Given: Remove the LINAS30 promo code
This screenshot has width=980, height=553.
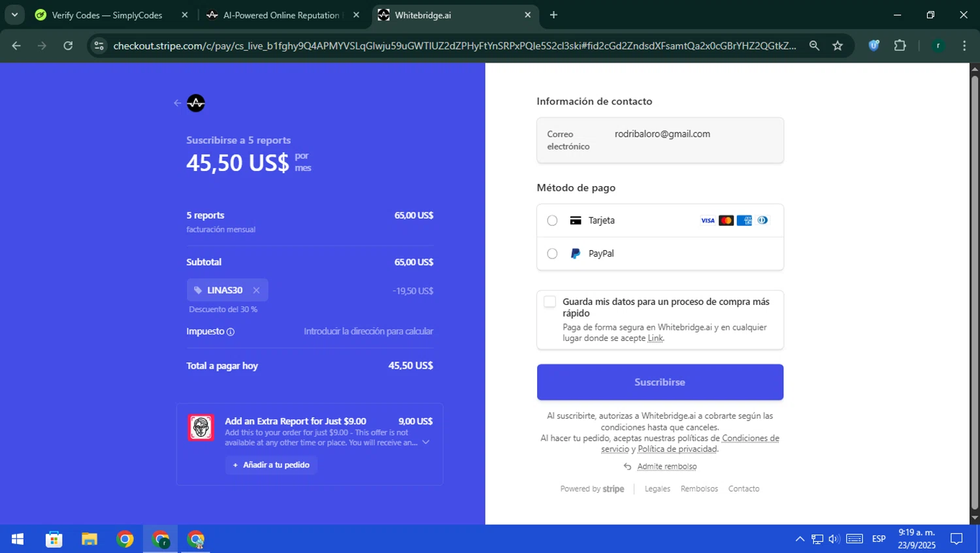Looking at the screenshot, I should [x=256, y=291].
